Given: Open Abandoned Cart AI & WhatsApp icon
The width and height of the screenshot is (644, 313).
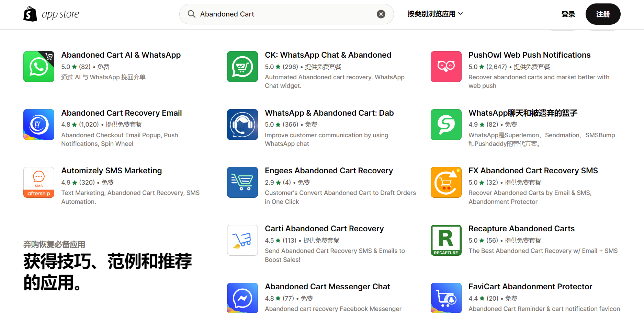Looking at the screenshot, I should tap(39, 67).
